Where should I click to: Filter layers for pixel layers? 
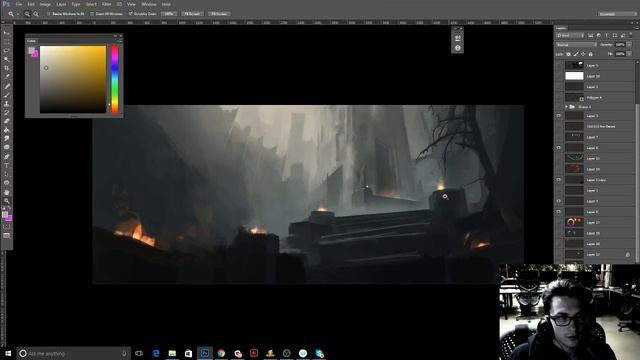click(x=590, y=36)
